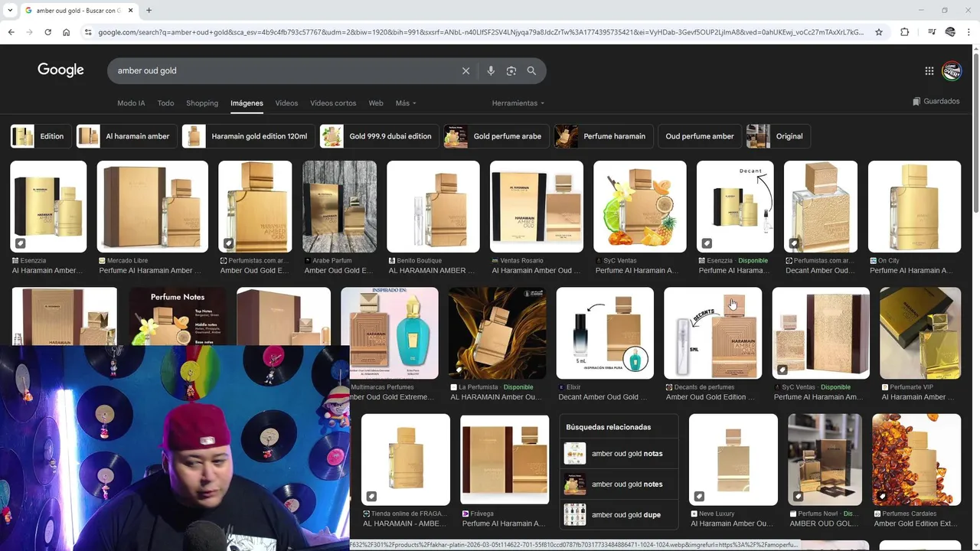Click the SyC Ventas fruit notes image
This screenshot has width=980, height=551.
pos(640,207)
